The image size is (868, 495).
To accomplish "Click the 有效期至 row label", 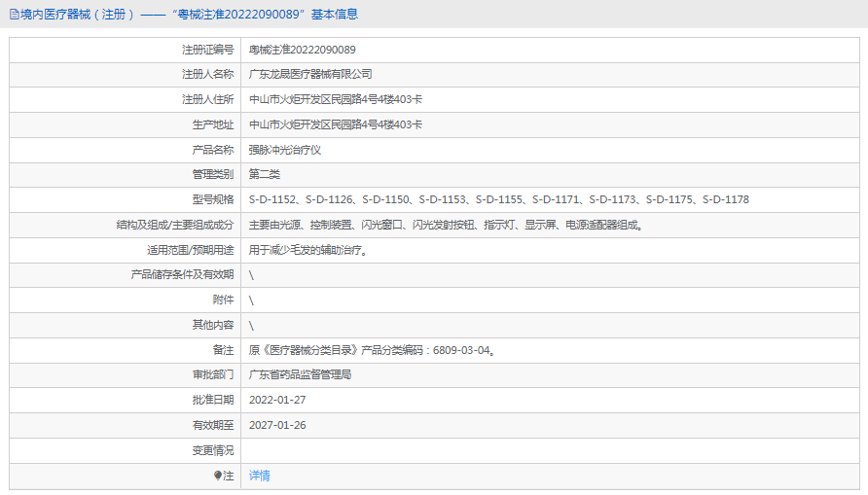I will pos(213,425).
